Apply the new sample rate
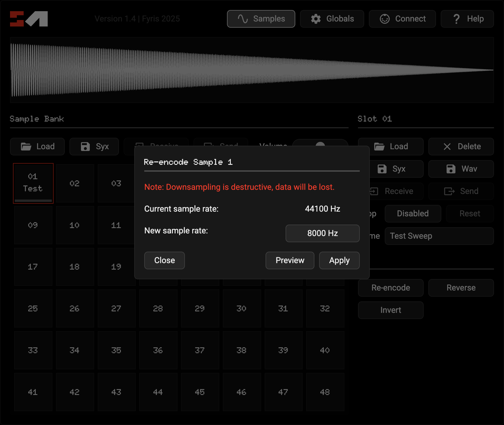Screen dimensions: 504x425 [339, 260]
